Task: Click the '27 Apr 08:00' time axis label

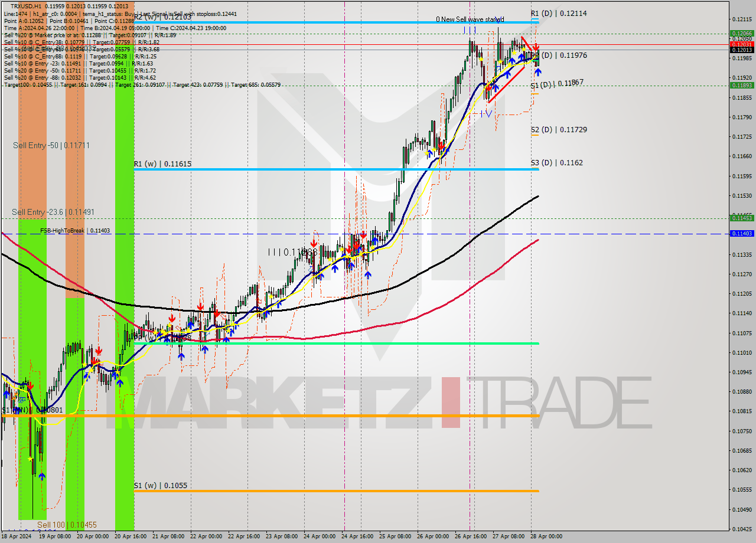Action: [x=508, y=537]
